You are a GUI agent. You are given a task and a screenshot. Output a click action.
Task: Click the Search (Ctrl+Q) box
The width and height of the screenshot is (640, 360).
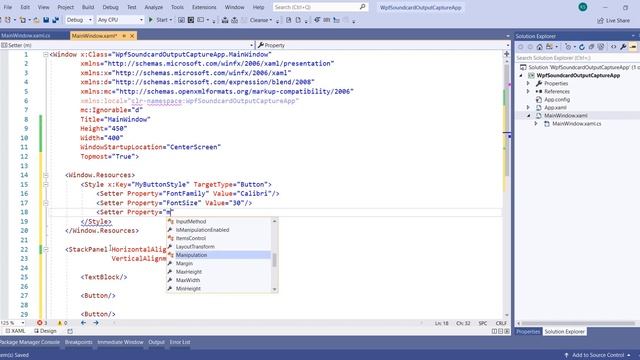[x=320, y=7]
